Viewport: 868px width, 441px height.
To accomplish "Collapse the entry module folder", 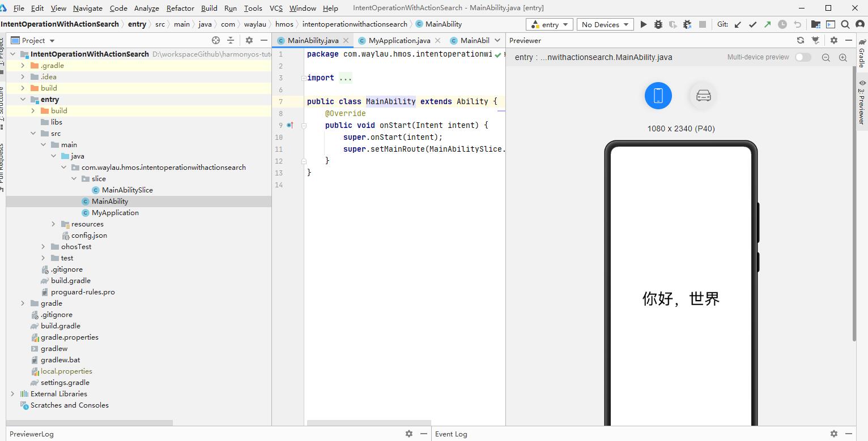I will click(x=23, y=100).
